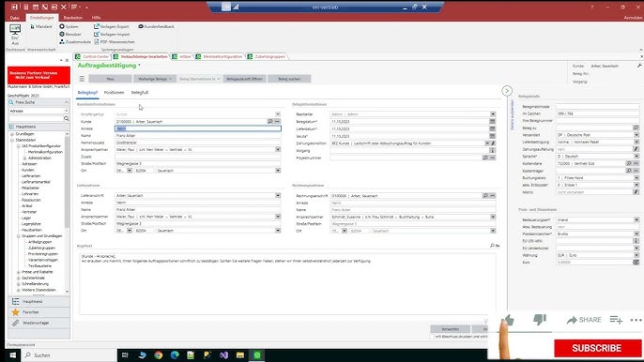The image size is (644, 362).
Task: Open the Ansprechpartner dropdown in Kundeninformationen
Action: tap(278, 149)
